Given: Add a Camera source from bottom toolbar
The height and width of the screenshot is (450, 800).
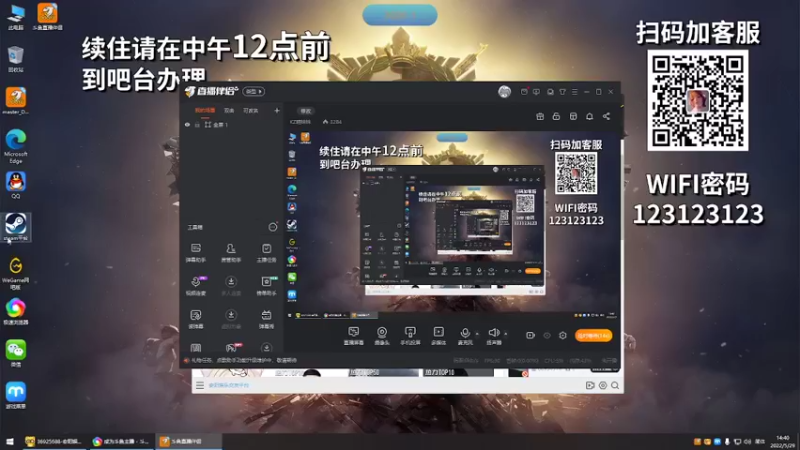Looking at the screenshot, I should coord(382,336).
